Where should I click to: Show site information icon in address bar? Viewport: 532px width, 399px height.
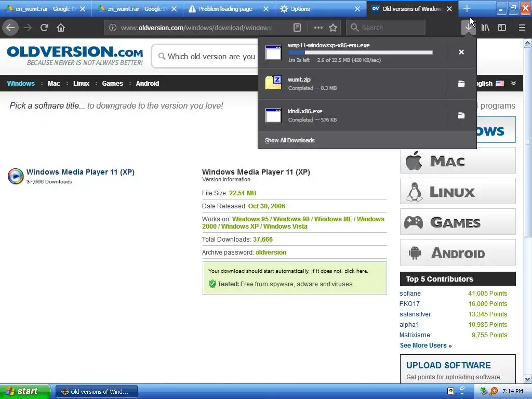tap(113, 28)
